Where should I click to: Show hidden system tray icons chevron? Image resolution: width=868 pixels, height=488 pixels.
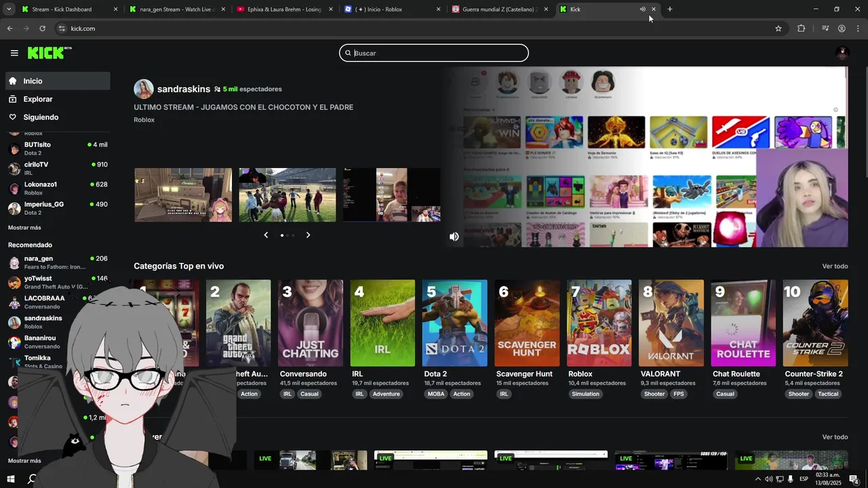tap(757, 479)
